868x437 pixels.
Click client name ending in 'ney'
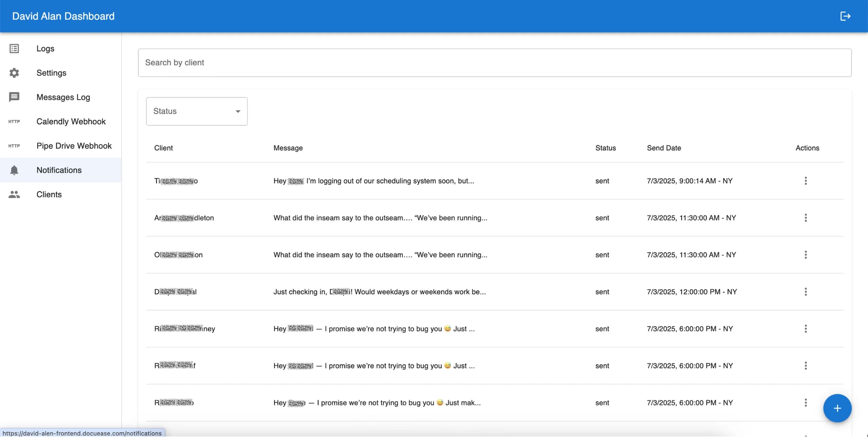pyautogui.click(x=185, y=329)
